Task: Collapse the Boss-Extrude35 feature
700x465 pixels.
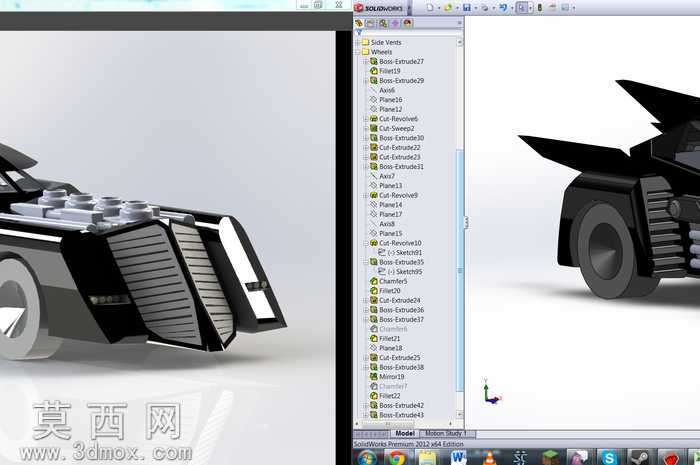Action: 366,262
